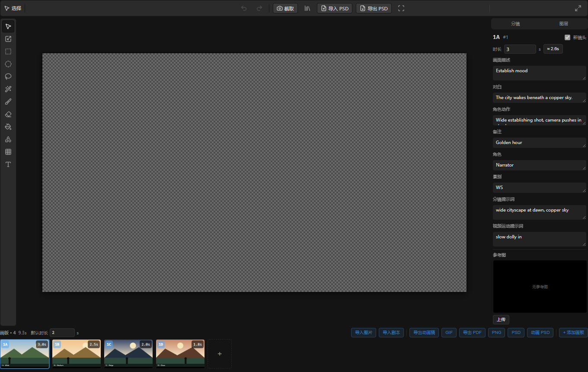This screenshot has height=372, width=588.
Task: Click the 景别 field containing 'WS'
Action: tap(540, 188)
